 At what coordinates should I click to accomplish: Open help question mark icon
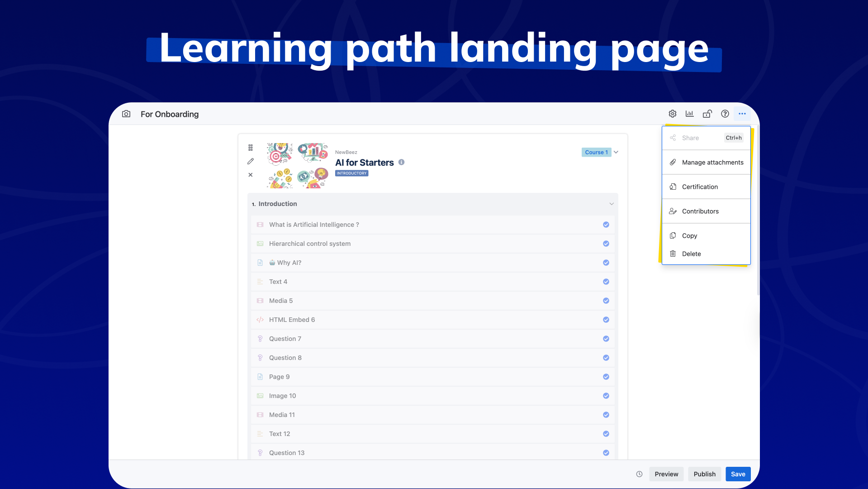(725, 114)
